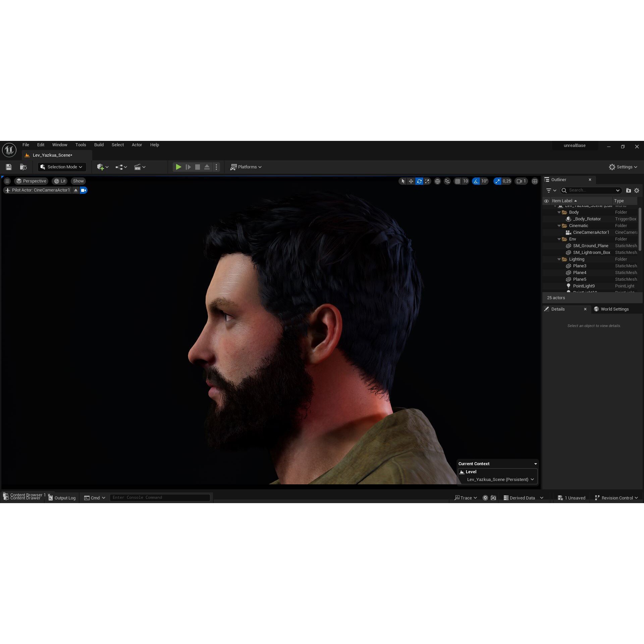The height and width of the screenshot is (644, 644).
Task: Open the Revision Control menu
Action: (x=616, y=498)
